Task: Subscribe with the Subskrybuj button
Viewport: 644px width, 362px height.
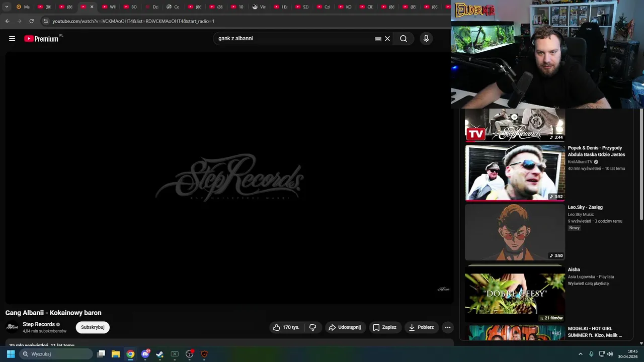Action: pos(93,327)
